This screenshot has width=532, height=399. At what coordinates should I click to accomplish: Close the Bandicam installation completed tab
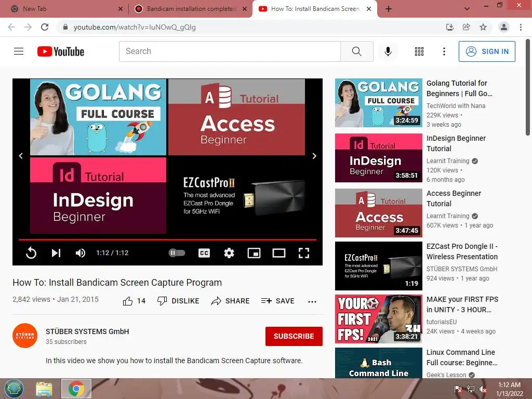(x=245, y=9)
